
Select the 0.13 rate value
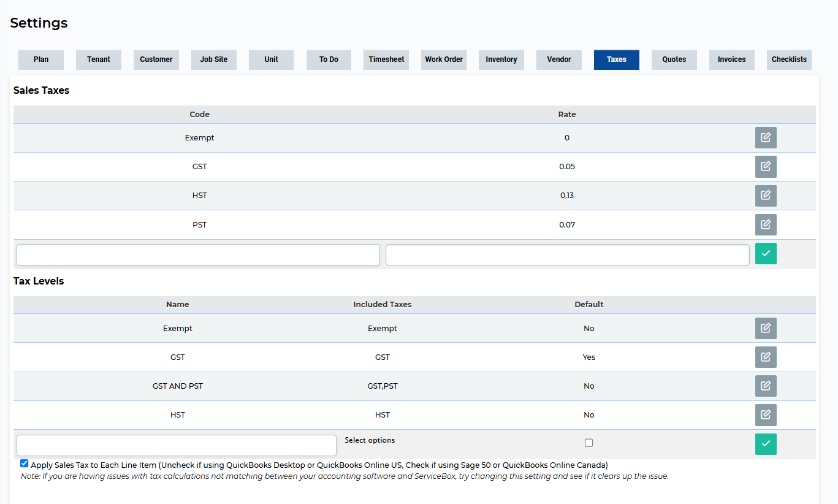pos(567,196)
